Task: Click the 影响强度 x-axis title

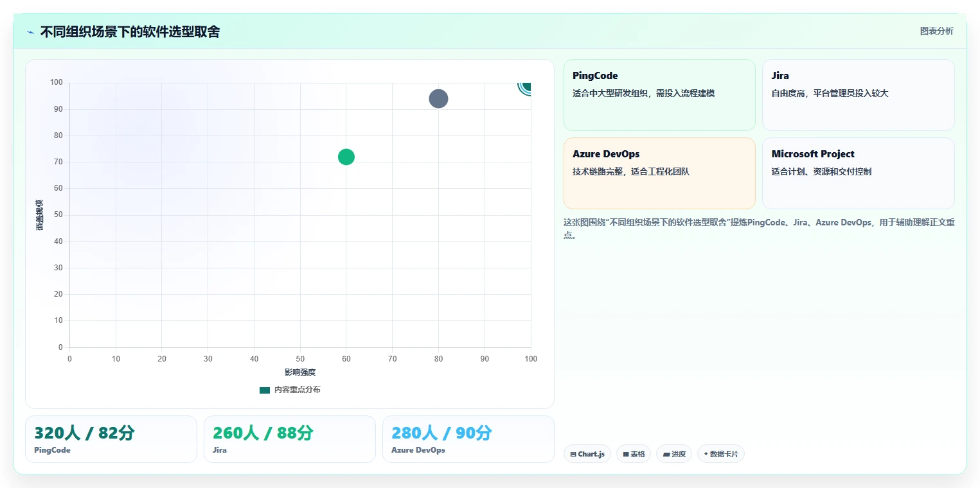Action: [x=300, y=372]
